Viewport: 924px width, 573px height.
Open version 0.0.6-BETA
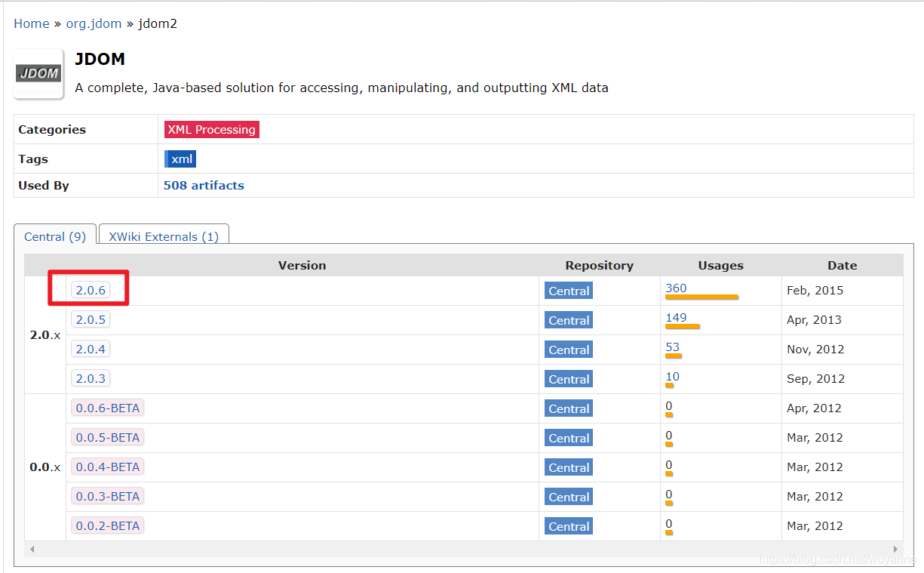108,408
